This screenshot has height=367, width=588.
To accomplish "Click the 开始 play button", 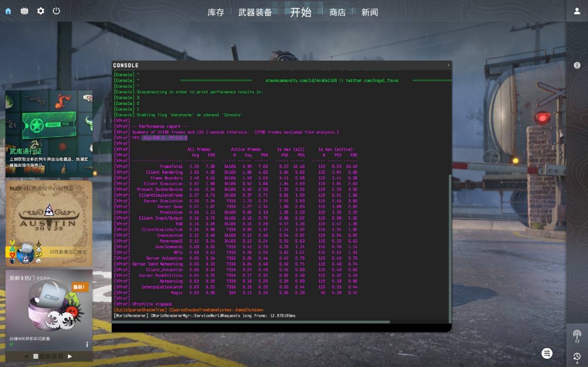I will pos(300,13).
